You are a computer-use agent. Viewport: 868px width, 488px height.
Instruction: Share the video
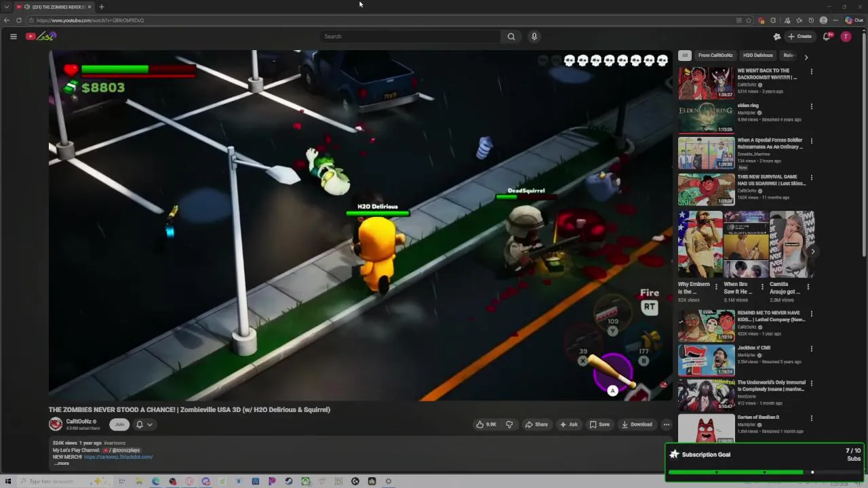coord(536,424)
